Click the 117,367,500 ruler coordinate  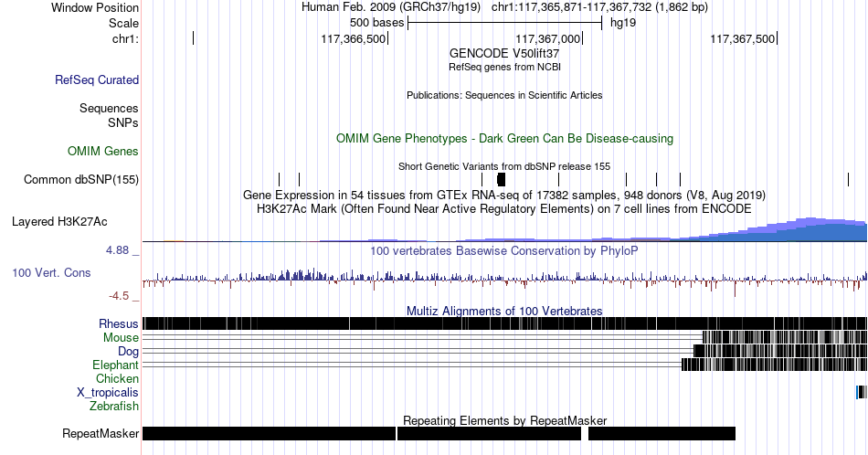(x=742, y=38)
